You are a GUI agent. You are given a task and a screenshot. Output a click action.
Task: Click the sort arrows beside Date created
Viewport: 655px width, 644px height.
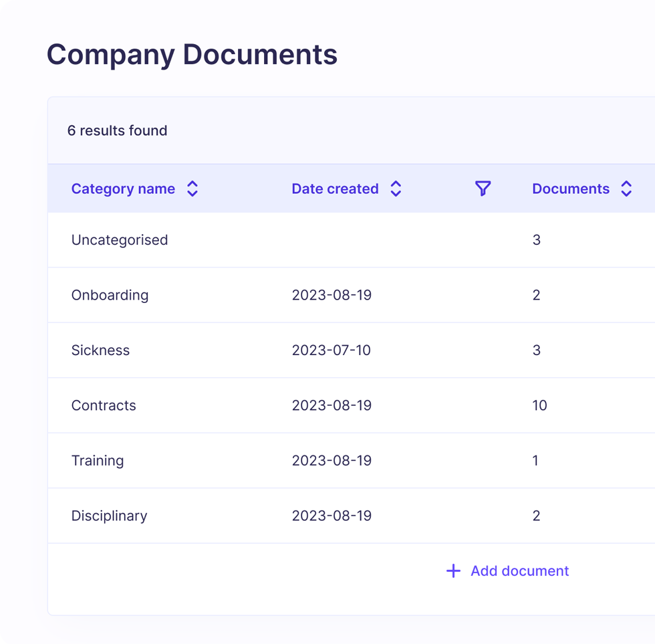[396, 189]
